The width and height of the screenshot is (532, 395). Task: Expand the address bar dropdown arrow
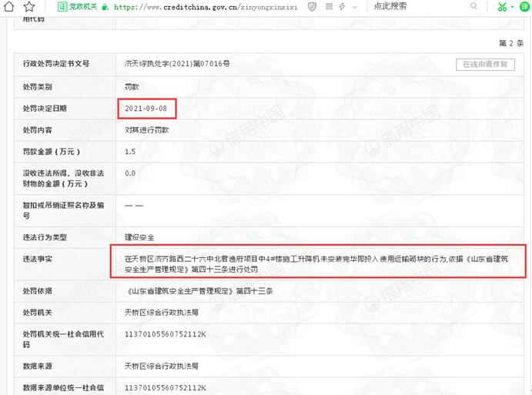[355, 7]
